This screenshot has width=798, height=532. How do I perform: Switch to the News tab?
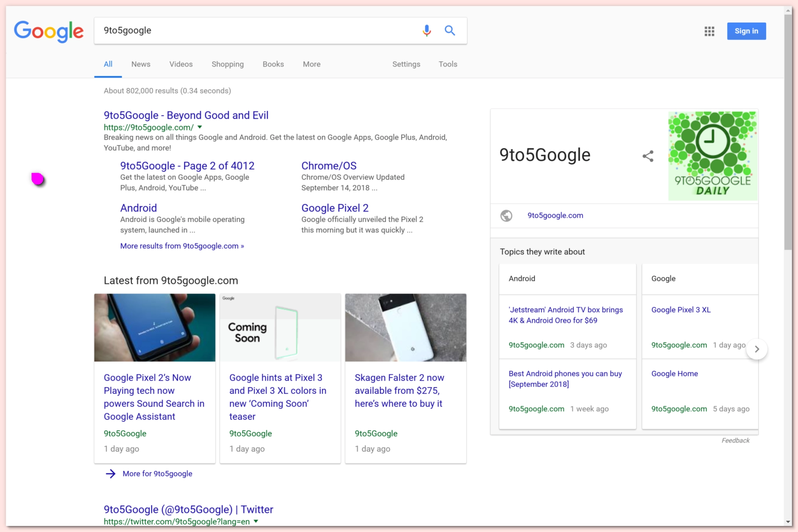click(x=141, y=64)
